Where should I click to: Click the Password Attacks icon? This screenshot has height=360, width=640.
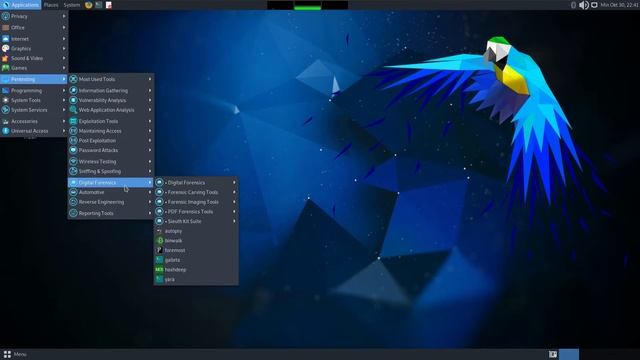coord(73,150)
